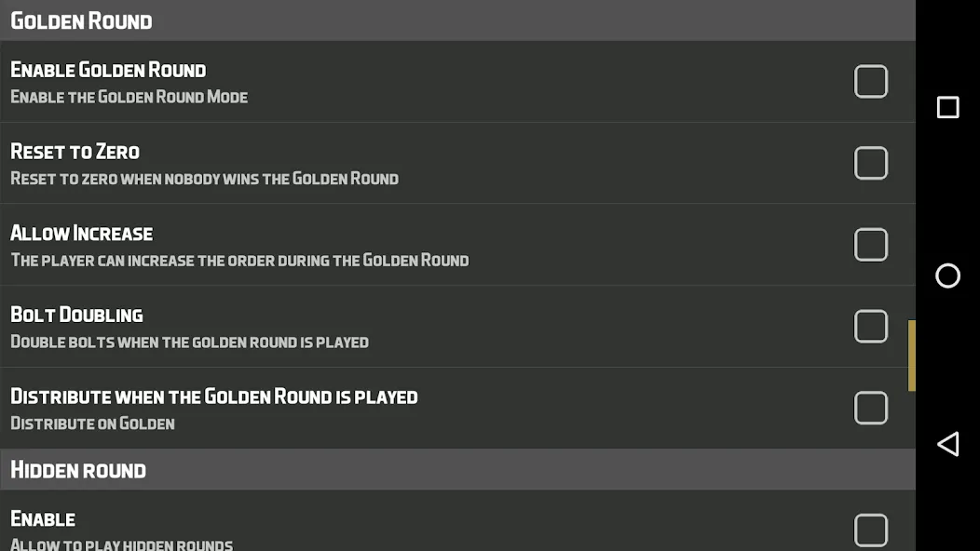
Task: Open Recent Apps square icon
Action: 947,107
